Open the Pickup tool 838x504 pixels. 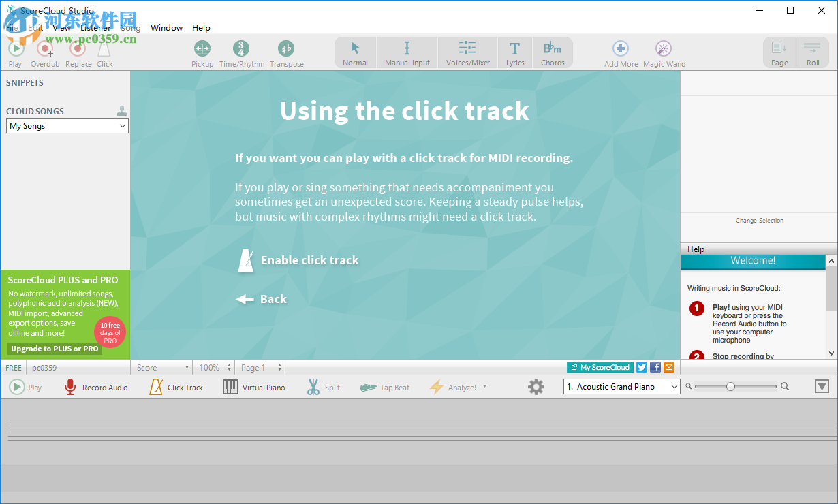[x=202, y=53]
